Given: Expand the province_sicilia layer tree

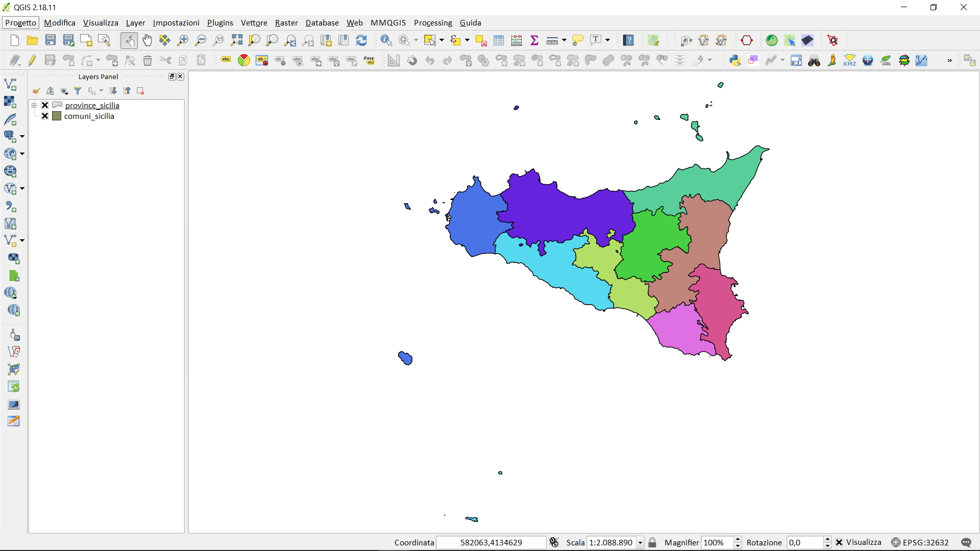Looking at the screenshot, I should point(34,105).
